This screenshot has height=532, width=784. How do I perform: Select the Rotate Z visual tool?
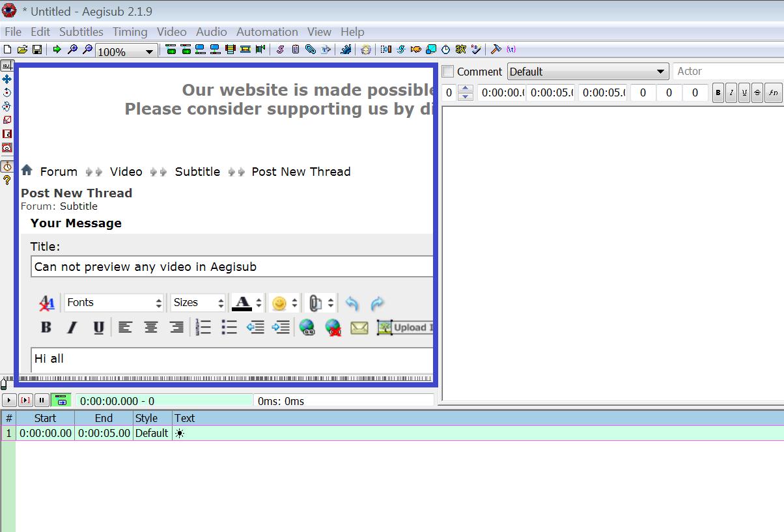click(x=7, y=92)
